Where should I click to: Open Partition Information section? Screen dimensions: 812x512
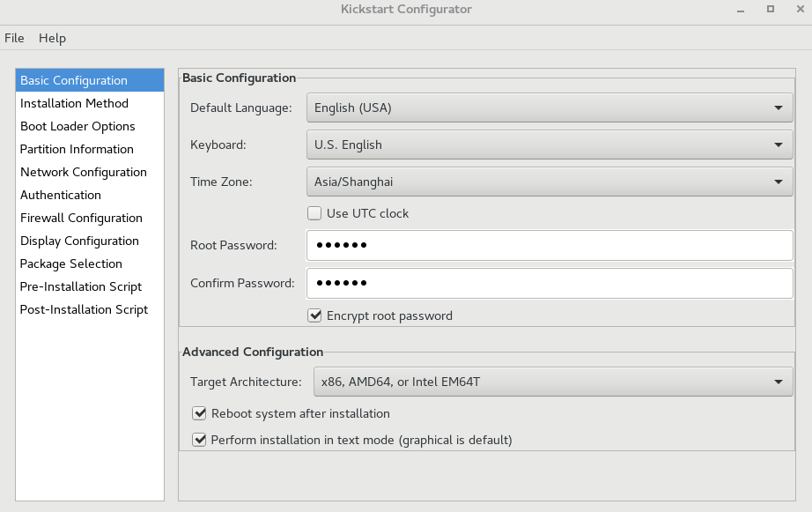tap(77, 149)
